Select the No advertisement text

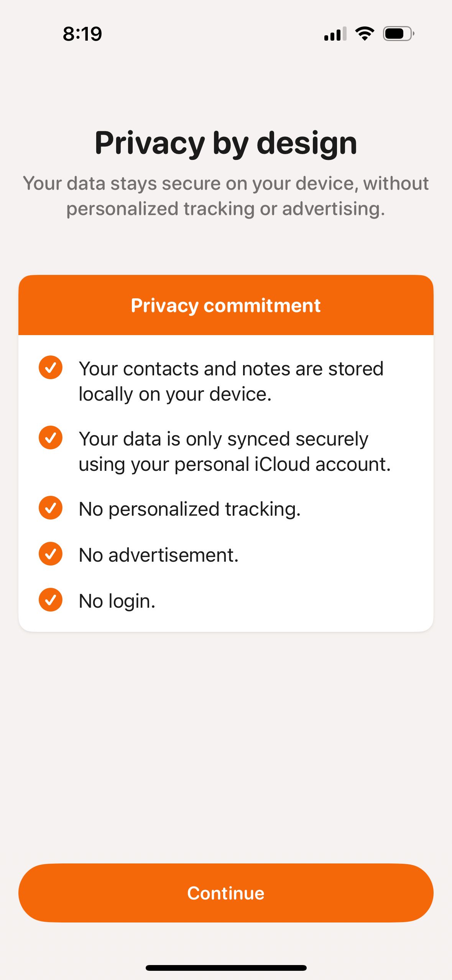coord(158,555)
